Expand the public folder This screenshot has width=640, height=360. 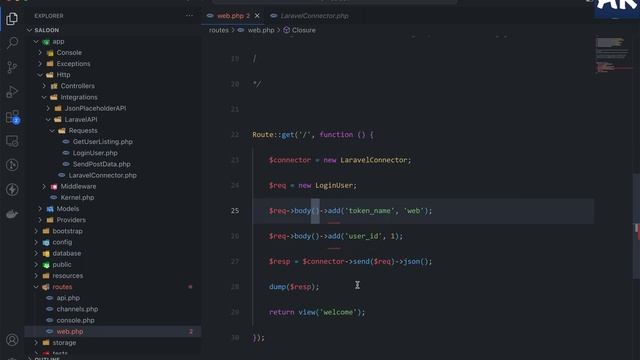pos(36,264)
